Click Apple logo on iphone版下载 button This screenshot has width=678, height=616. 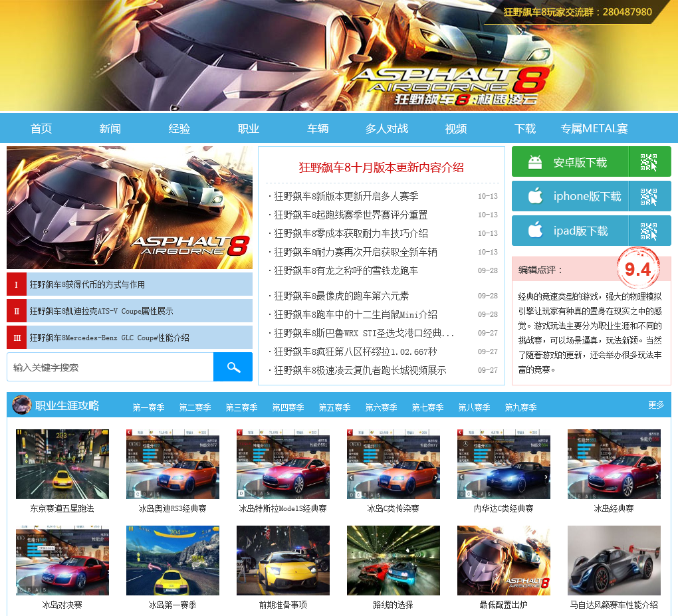tap(535, 196)
